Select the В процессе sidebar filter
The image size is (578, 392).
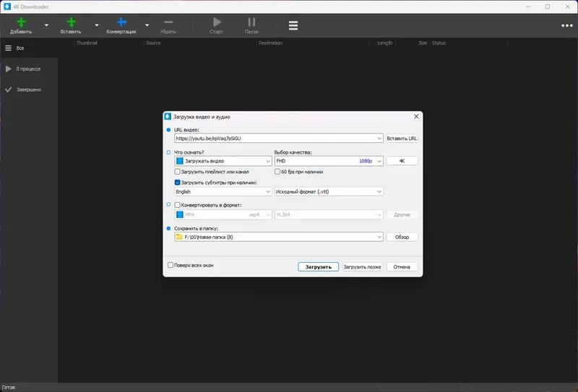pos(29,69)
